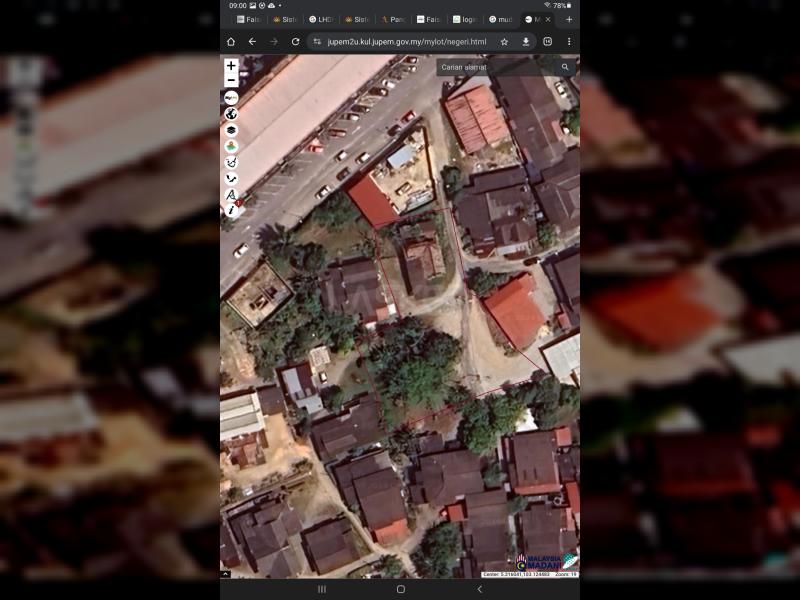Open a new browser tab
This screenshot has height=600, width=800.
click(569, 19)
